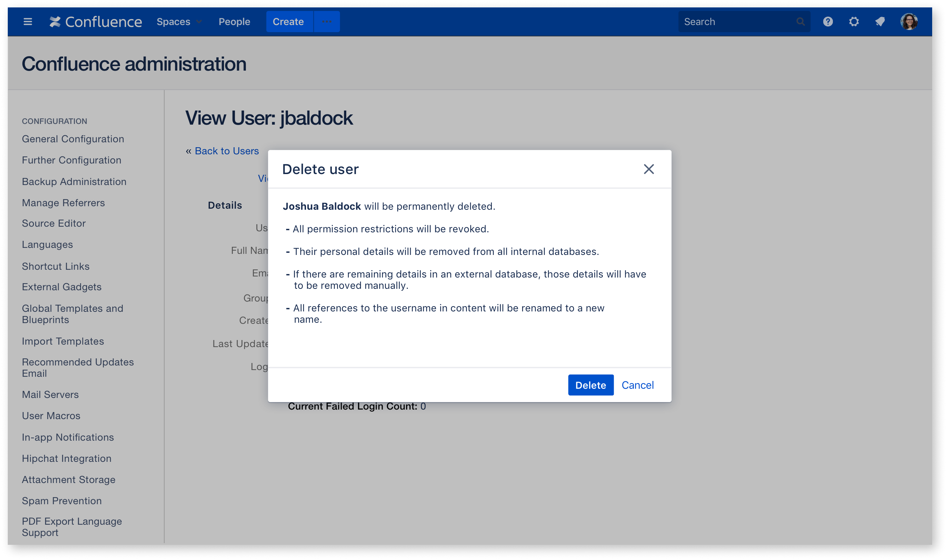Click the search magnifier icon

click(800, 22)
